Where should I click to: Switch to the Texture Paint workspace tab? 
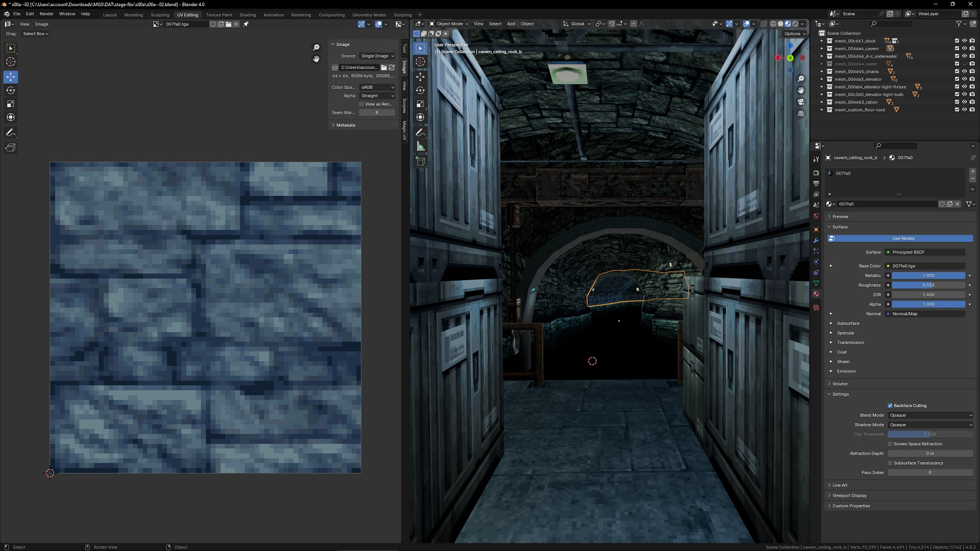click(219, 15)
